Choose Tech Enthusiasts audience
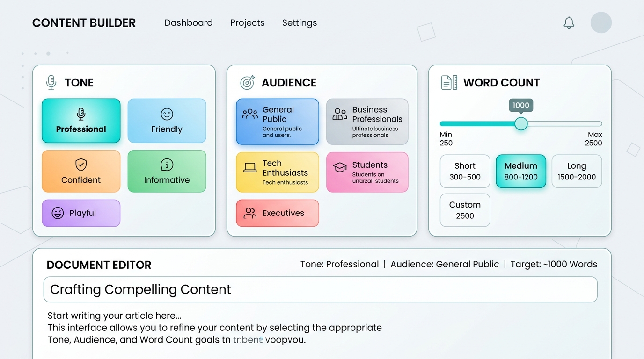Screen dimensions: 644x359 (x=278, y=172)
